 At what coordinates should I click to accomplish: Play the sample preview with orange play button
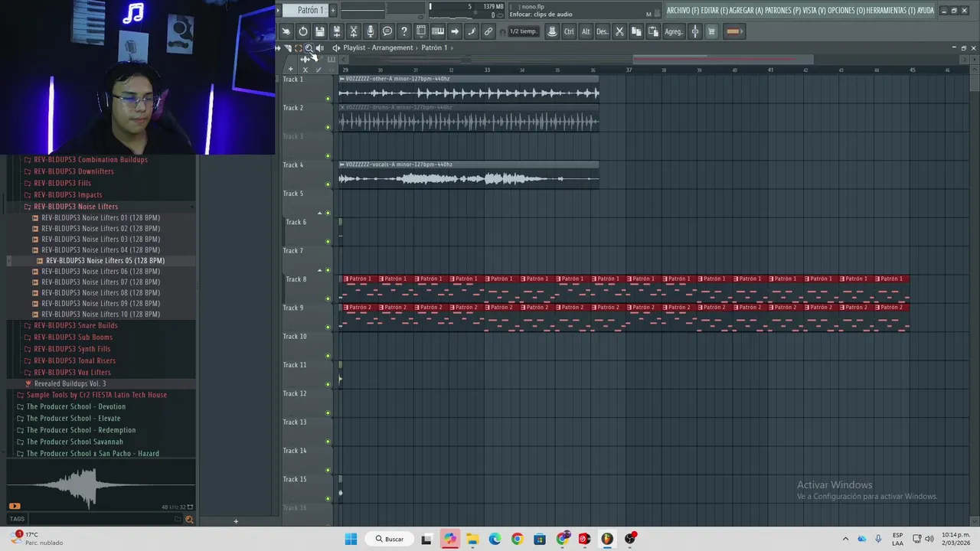(15, 506)
